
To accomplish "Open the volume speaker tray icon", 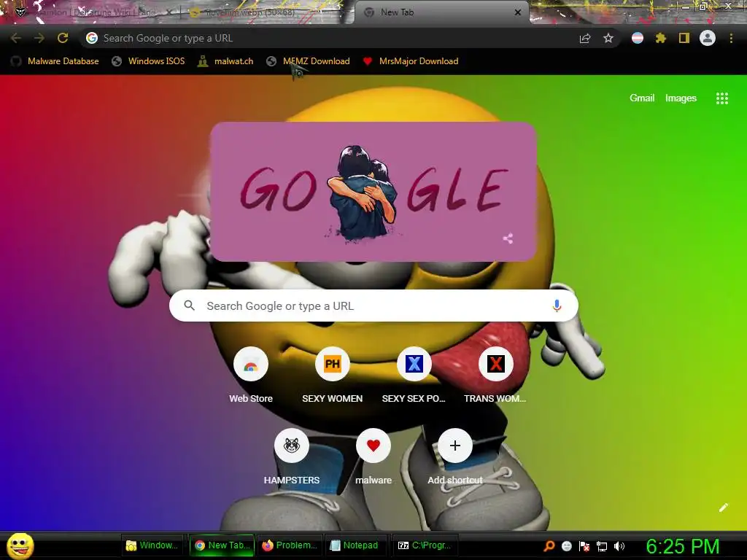I will tap(619, 545).
